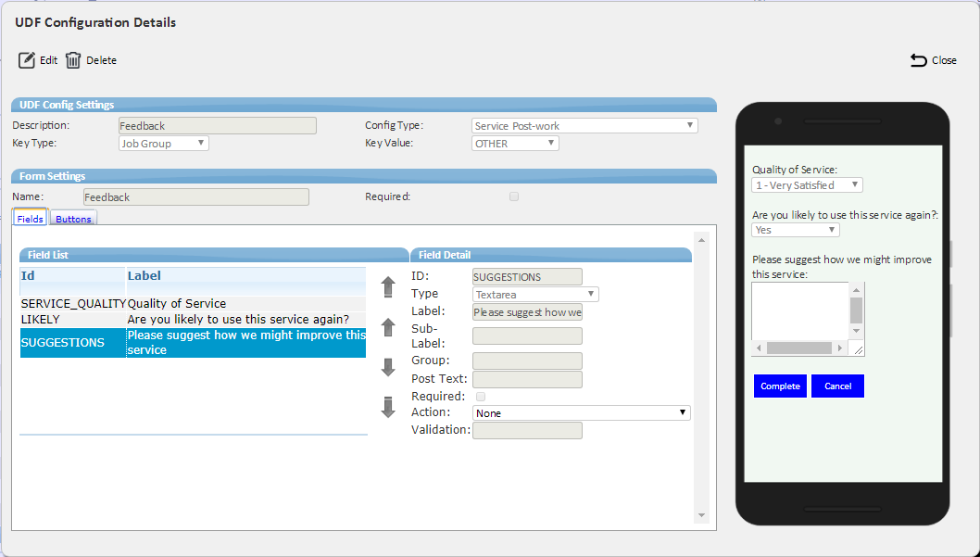Move field to top with topmost up arrow

coord(388,287)
